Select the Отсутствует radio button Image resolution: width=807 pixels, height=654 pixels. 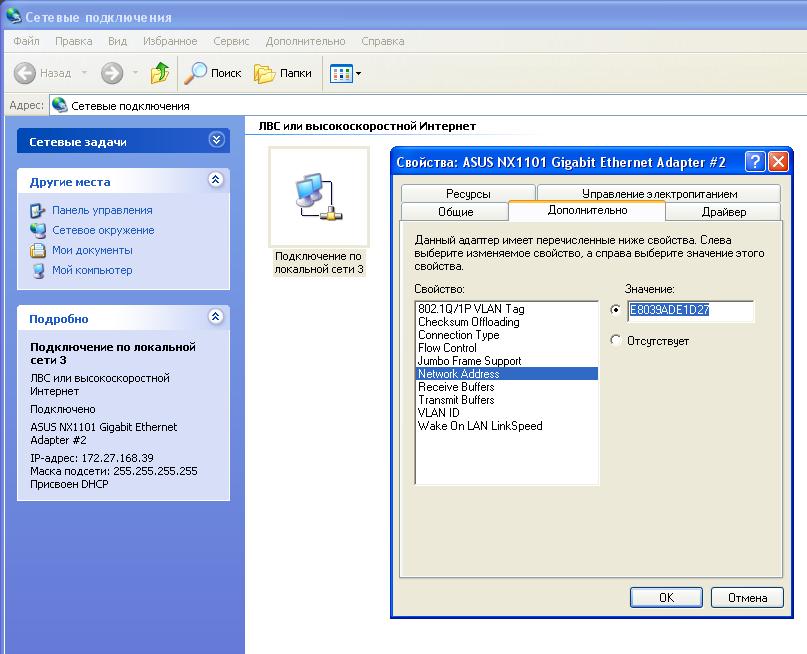[x=615, y=340]
